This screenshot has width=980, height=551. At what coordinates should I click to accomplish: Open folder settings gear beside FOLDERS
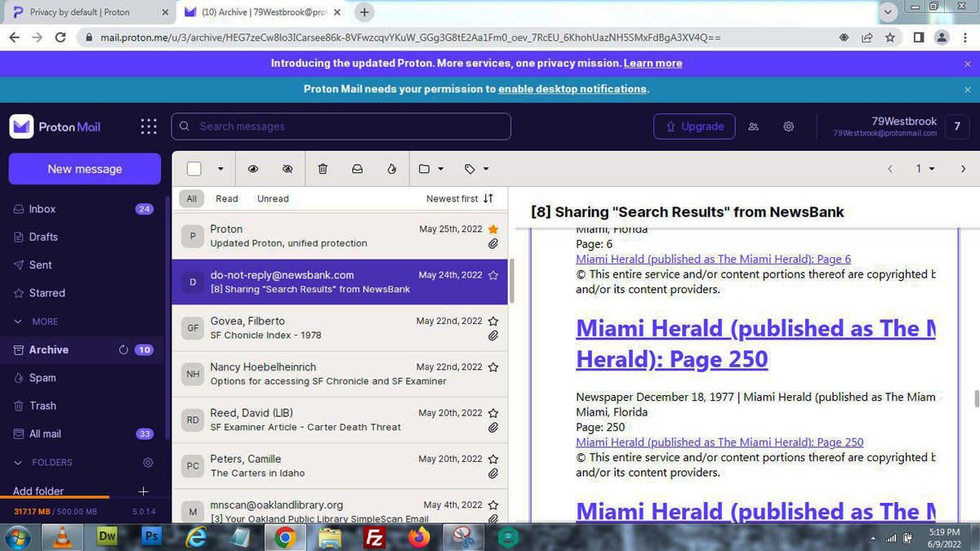point(148,462)
